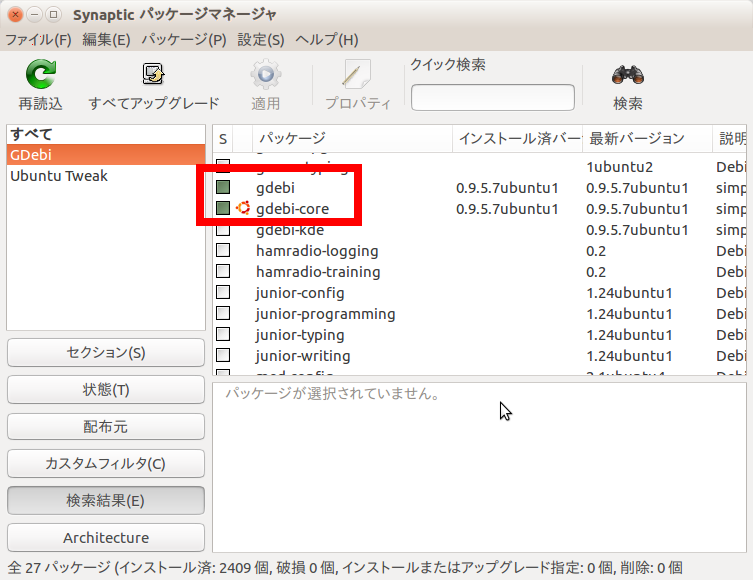Mark checkbox for gdebi-kde row
Viewport: 753px width, 580px height.
coord(223,230)
